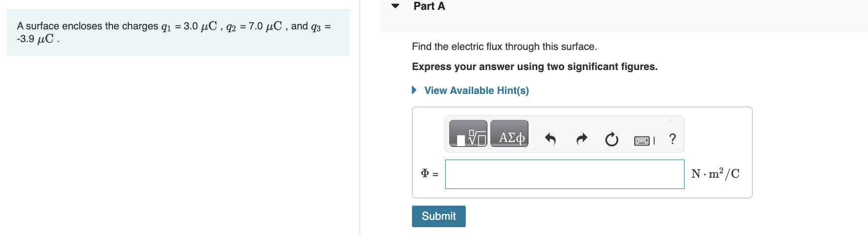Open View Available Hint(s) link

[x=476, y=91]
